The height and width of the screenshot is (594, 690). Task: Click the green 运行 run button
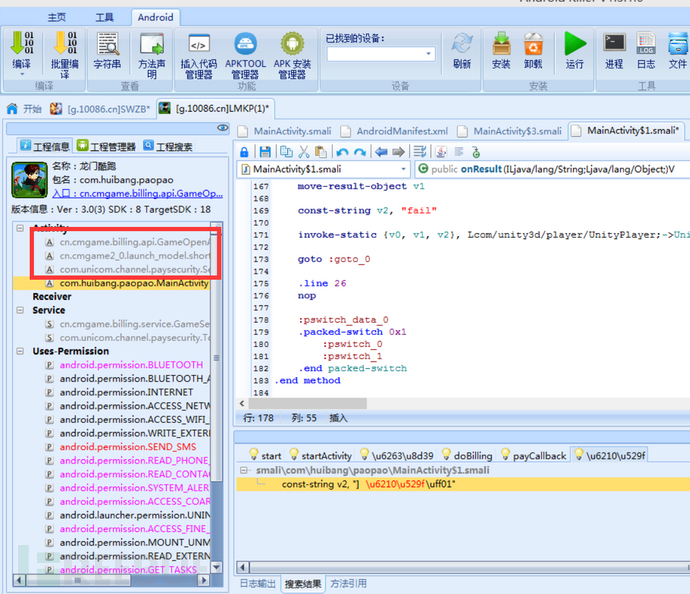tap(575, 50)
